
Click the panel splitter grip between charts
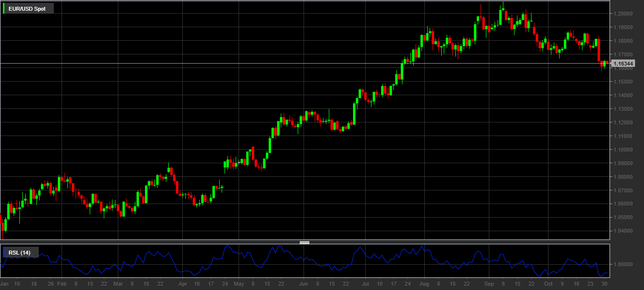pos(305,242)
